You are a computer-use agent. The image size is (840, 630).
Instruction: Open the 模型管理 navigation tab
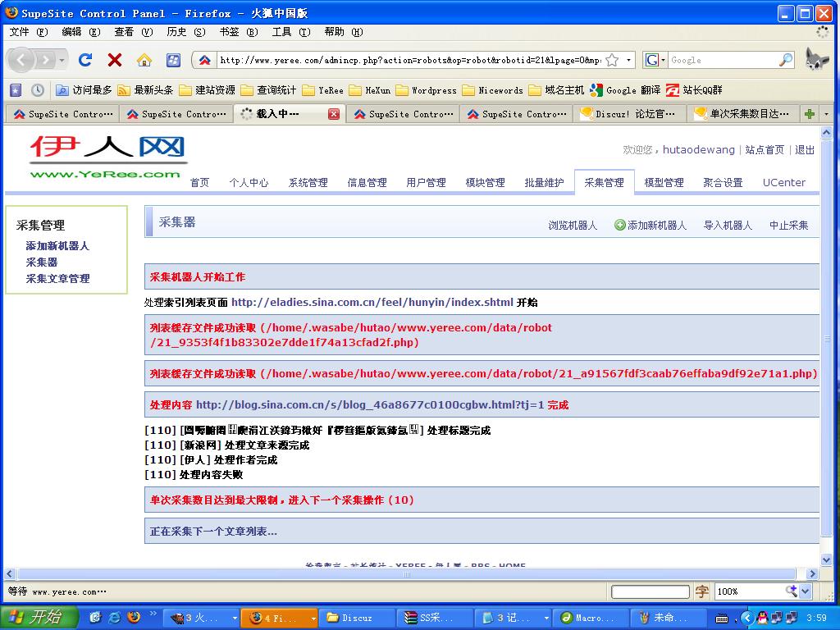tap(664, 183)
